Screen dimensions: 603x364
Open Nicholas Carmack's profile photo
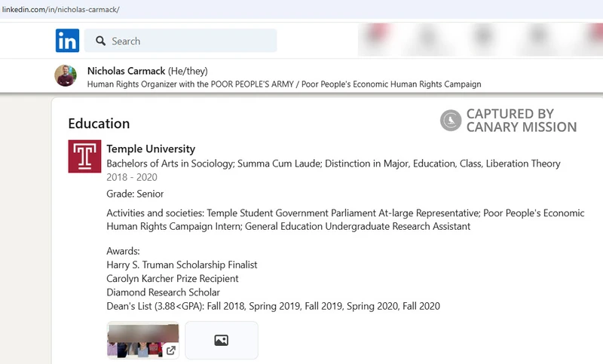tap(66, 75)
